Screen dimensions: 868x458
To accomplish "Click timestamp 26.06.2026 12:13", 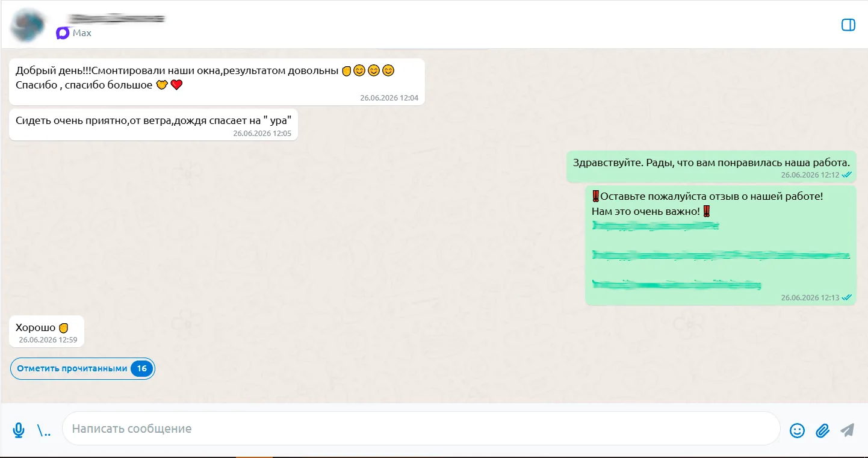I will point(810,297).
